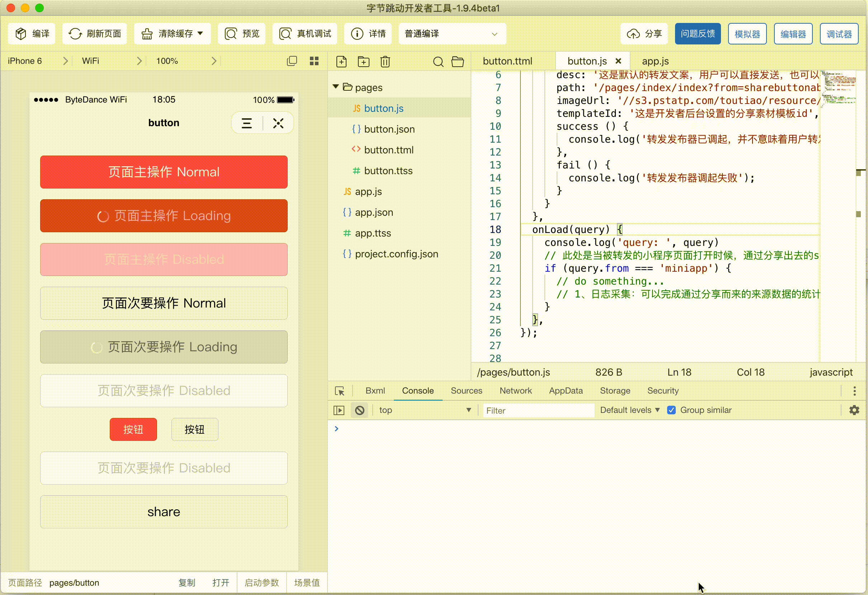
Task: Switch to the Console devtools tab
Action: tap(418, 390)
